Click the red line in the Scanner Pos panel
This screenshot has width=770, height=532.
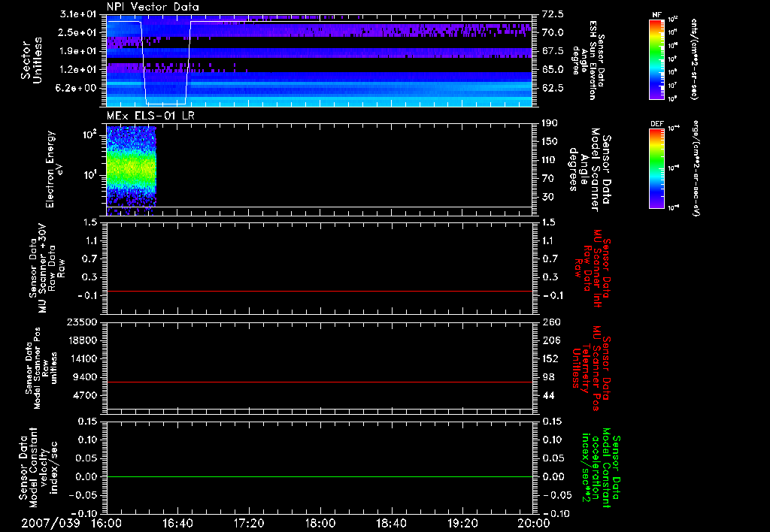[319, 382]
